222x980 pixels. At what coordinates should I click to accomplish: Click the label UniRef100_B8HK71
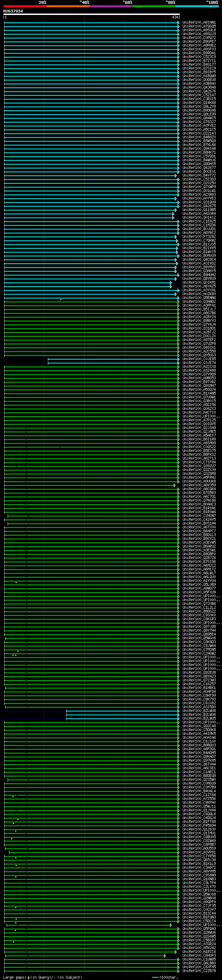tap(199, 153)
